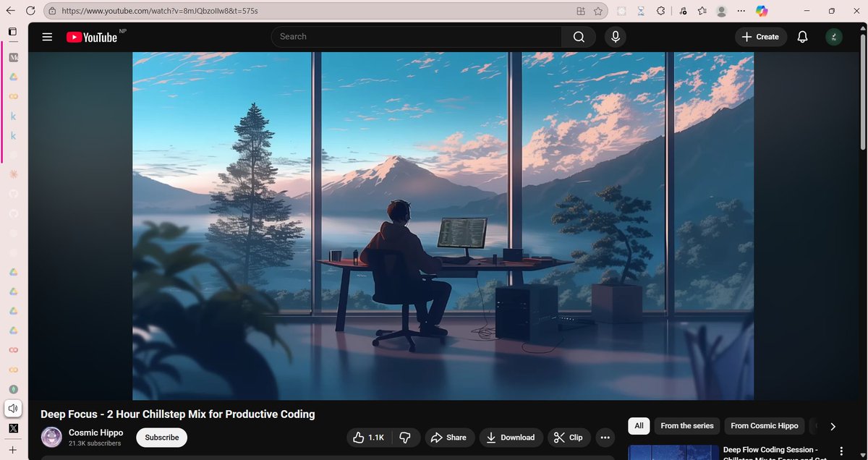This screenshot has height=460, width=868.
Task: Subscribe to the Cosmic Hippo channel
Action: click(x=161, y=438)
